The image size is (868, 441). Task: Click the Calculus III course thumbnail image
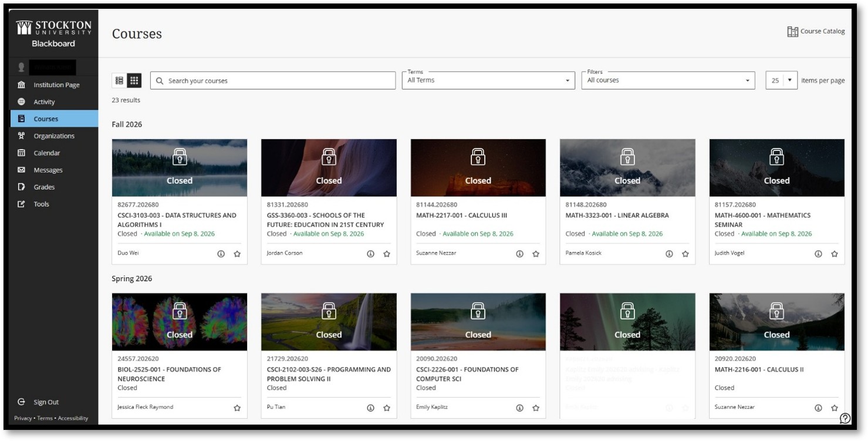click(x=478, y=168)
